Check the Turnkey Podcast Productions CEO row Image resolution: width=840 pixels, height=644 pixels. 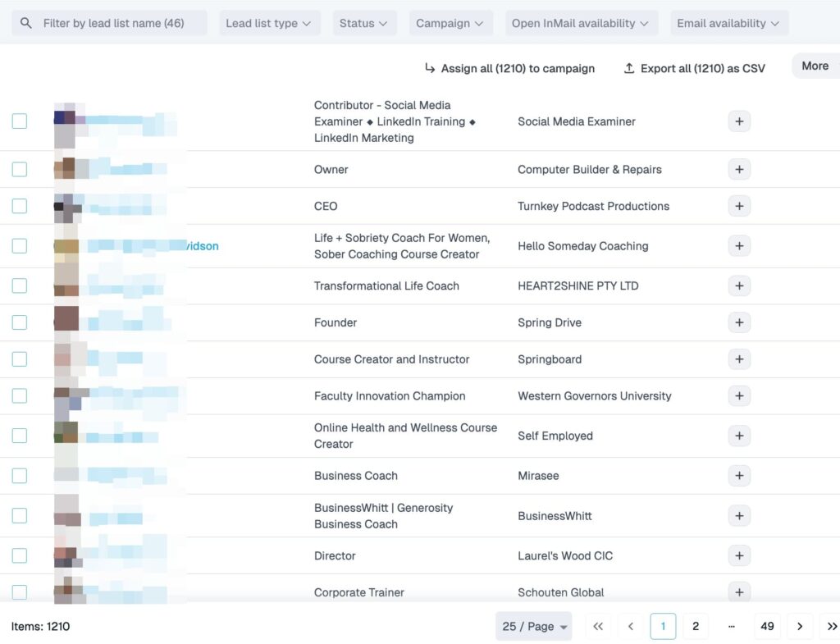20,206
